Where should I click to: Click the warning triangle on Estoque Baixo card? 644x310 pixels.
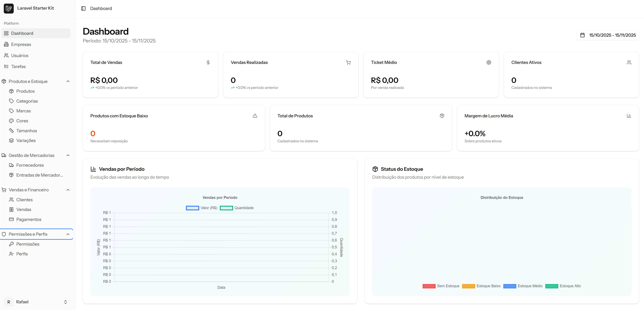(x=255, y=116)
